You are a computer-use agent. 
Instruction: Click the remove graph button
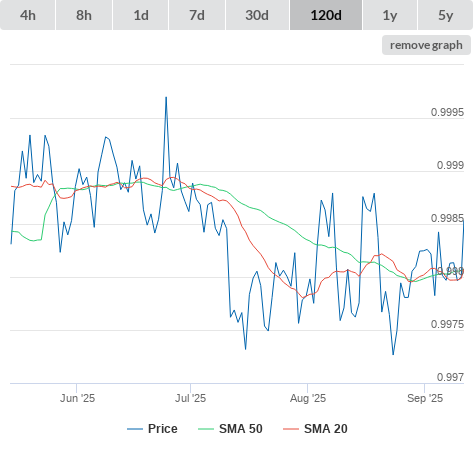[426, 45]
